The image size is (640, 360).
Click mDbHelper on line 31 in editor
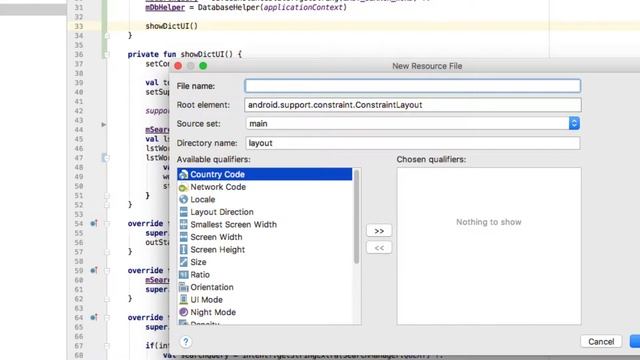[165, 7]
